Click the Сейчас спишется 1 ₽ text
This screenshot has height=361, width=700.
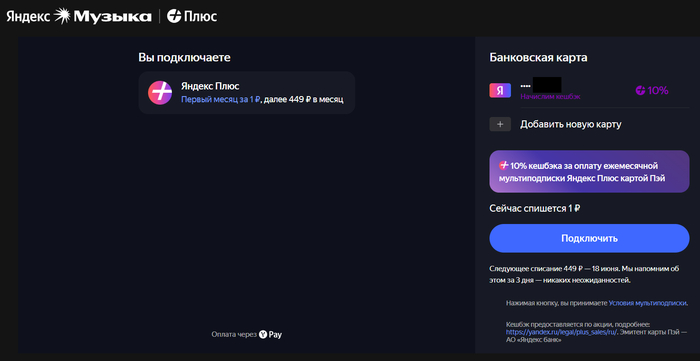pyautogui.click(x=535, y=208)
